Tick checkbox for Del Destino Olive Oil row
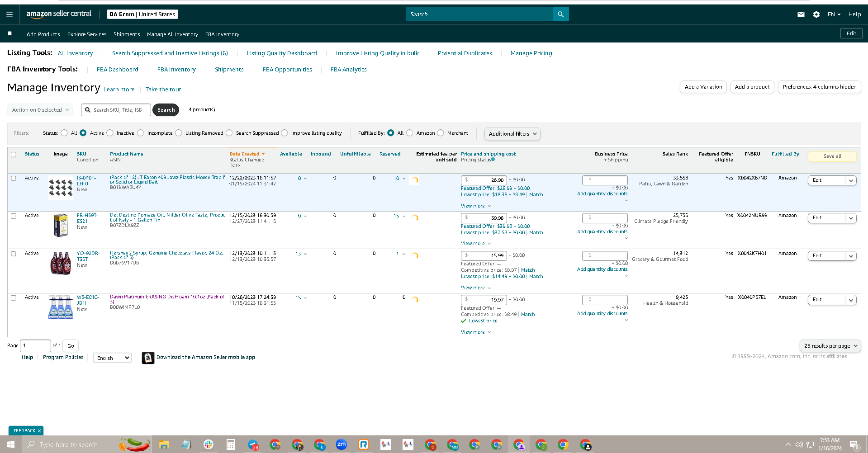868x453 pixels. tap(14, 216)
